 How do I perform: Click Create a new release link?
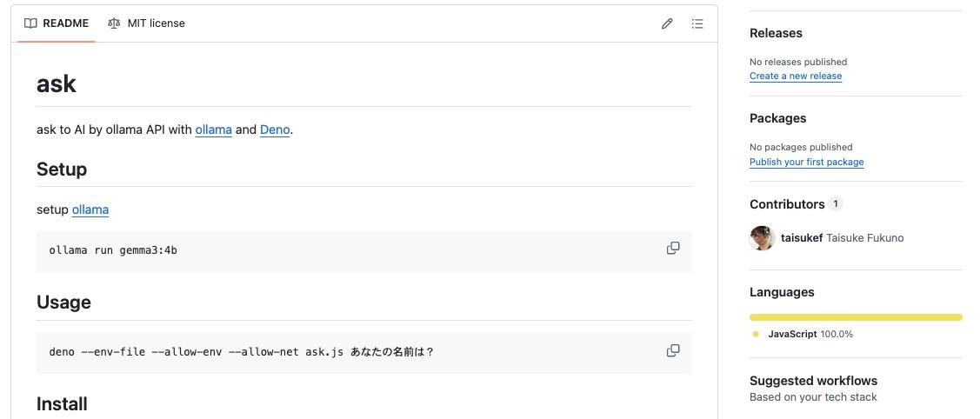click(x=796, y=76)
